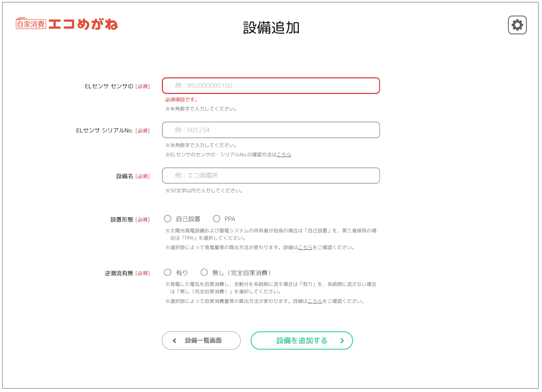Click the ELセンサ シリアルNo. input field
542x392 pixels.
click(x=271, y=130)
